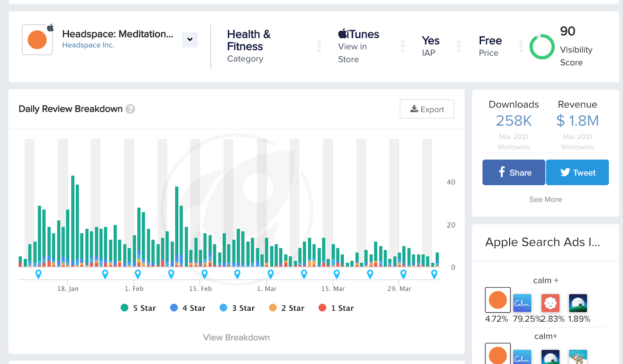Click the timeline pin marker at 29. Mar
Image resolution: width=623 pixels, height=364 pixels.
click(403, 274)
